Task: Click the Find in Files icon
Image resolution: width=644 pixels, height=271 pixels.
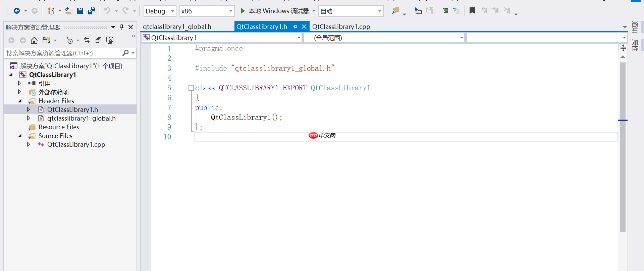Action: point(395,11)
